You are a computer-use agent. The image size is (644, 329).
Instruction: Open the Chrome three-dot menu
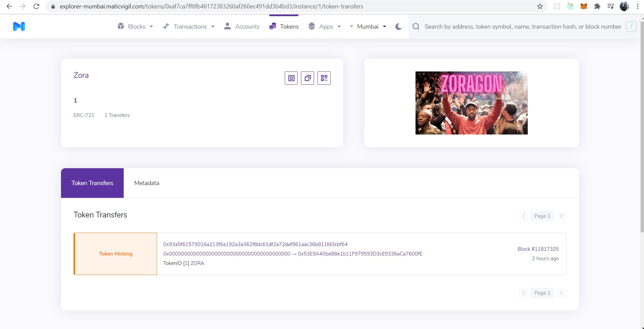[x=638, y=6]
